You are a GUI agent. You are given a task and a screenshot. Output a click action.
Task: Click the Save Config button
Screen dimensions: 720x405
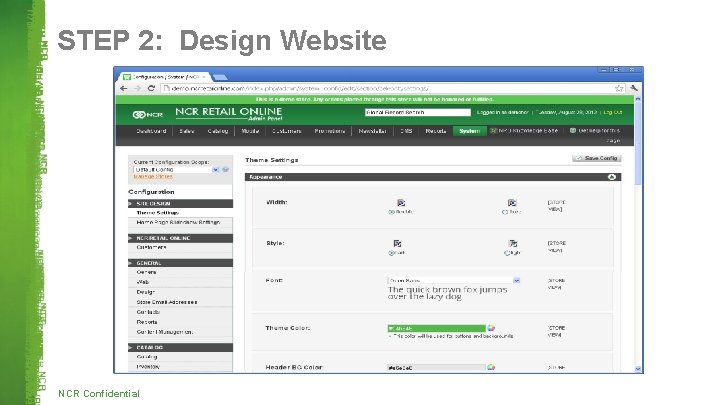(x=597, y=158)
